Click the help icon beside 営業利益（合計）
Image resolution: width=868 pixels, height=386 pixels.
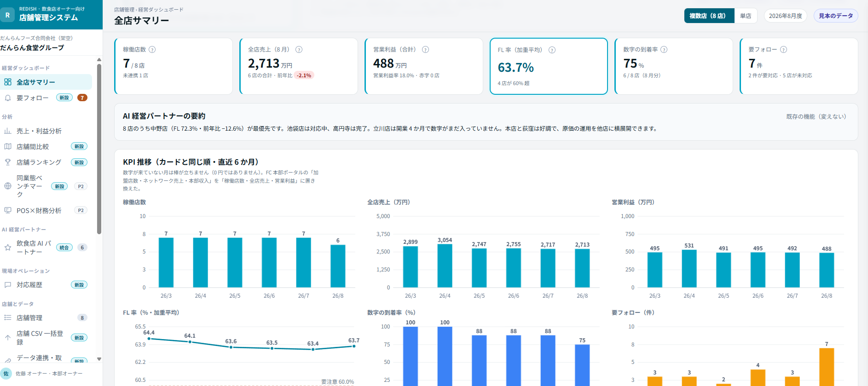pyautogui.click(x=426, y=50)
